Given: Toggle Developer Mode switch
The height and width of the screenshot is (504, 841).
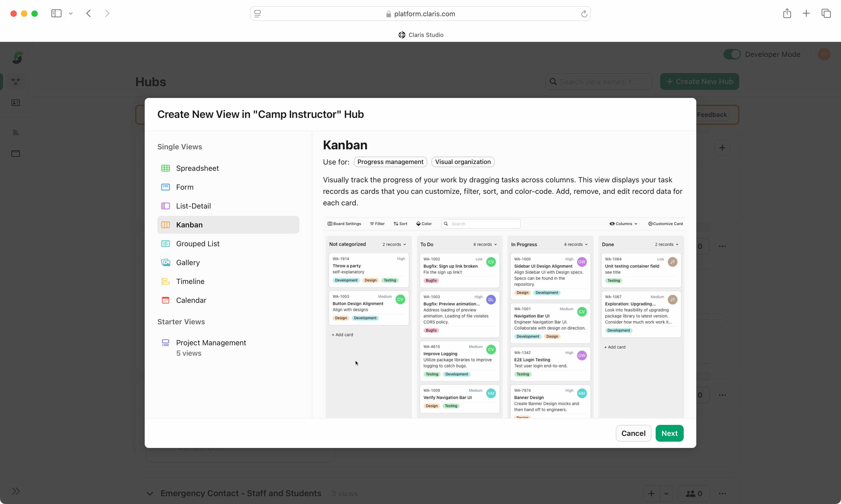Looking at the screenshot, I should 732,54.
